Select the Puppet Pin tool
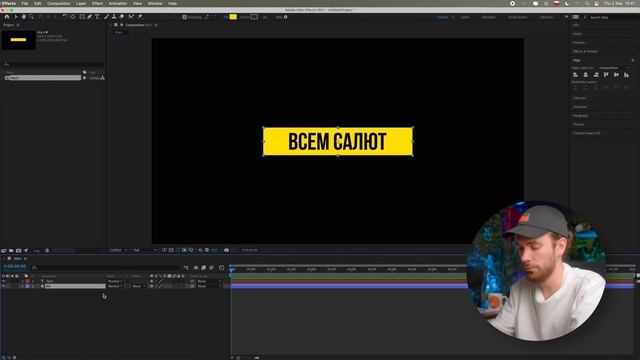Image resolution: width=640 pixels, height=360 pixels. [140, 17]
